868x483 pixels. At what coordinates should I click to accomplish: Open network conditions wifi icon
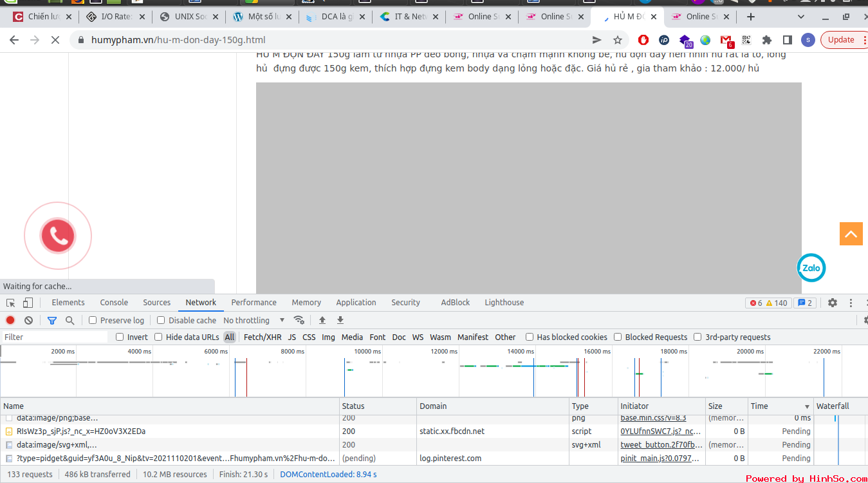tap(299, 320)
